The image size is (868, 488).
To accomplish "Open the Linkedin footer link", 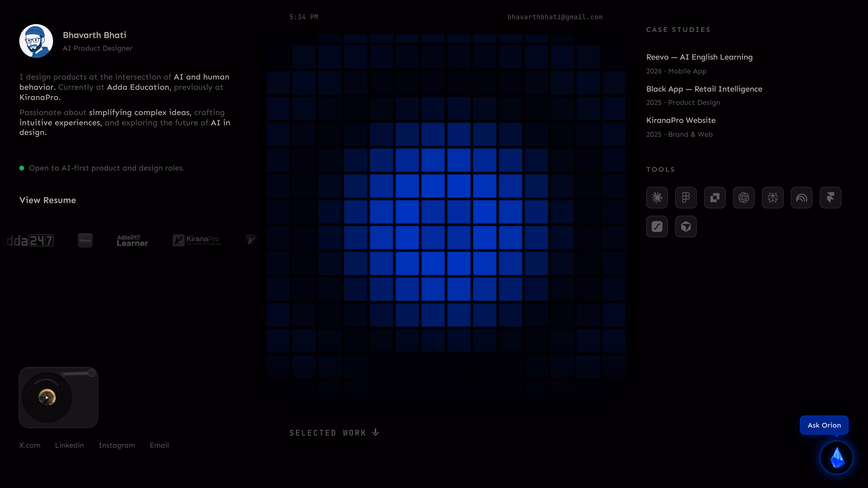I will (69, 445).
